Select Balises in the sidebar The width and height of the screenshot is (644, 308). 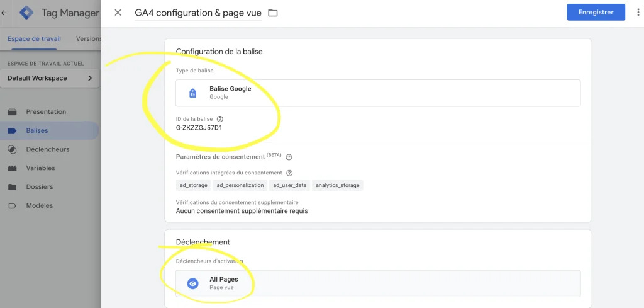[x=37, y=131]
